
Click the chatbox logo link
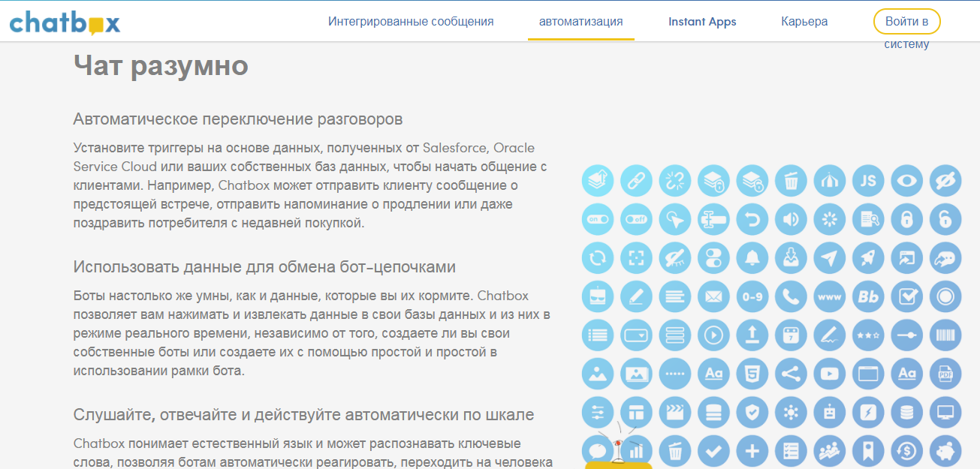pos(64,21)
